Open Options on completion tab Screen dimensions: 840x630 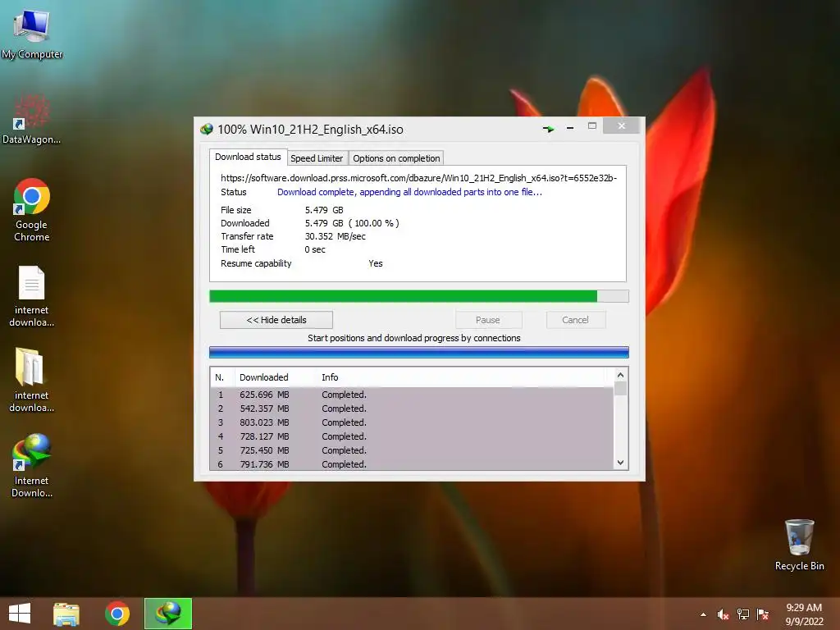(396, 158)
